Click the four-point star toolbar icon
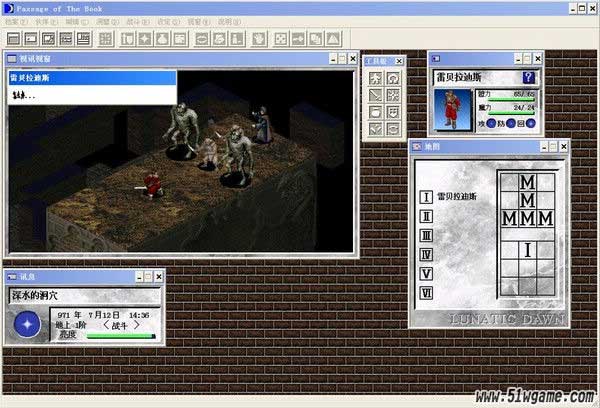Image resolution: width=600 pixels, height=408 pixels. point(145,39)
